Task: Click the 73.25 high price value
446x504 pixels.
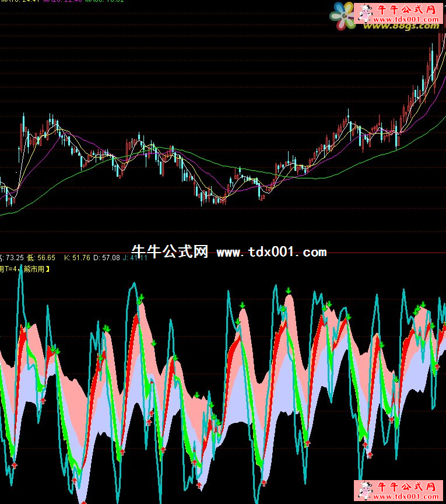Action: 15,257
